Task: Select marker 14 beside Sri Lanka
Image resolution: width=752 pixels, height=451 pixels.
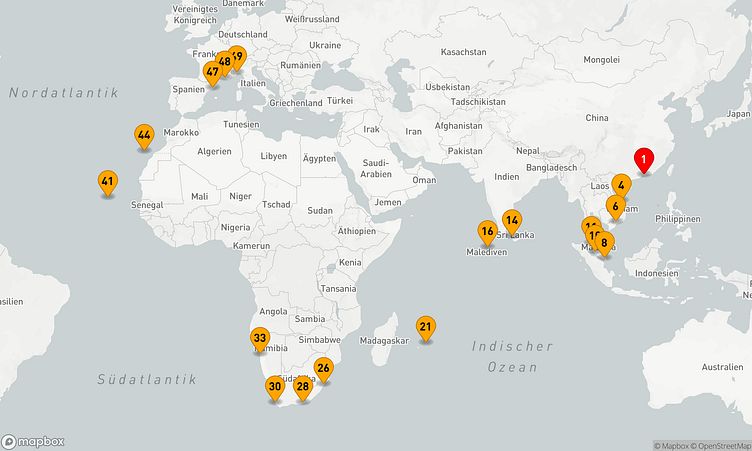Action: (512, 221)
